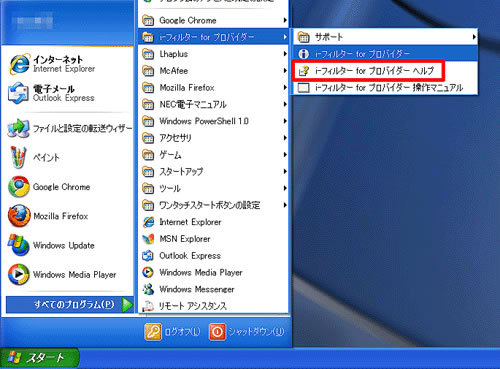
Task: Launch Mozilla Firefox from left panel icon
Action: point(19,216)
